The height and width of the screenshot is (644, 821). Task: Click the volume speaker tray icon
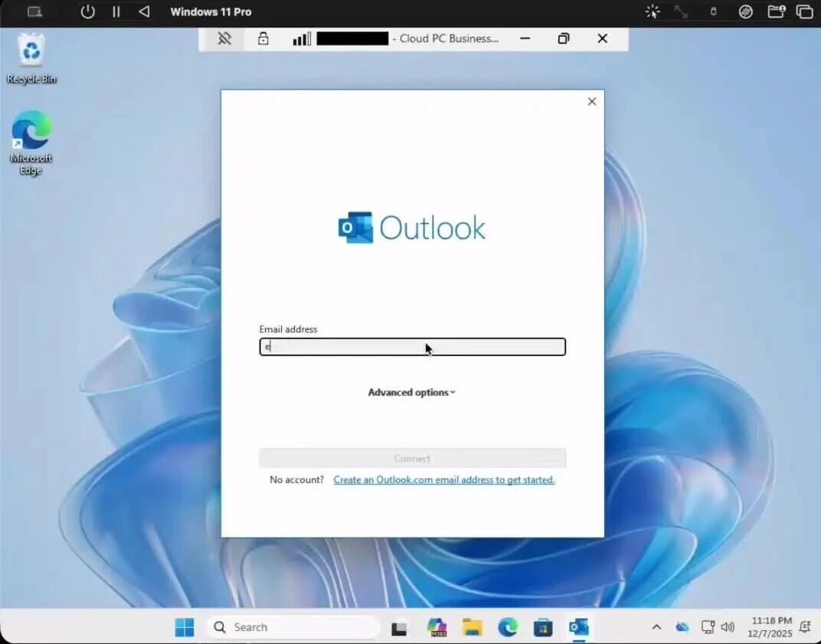point(728,626)
